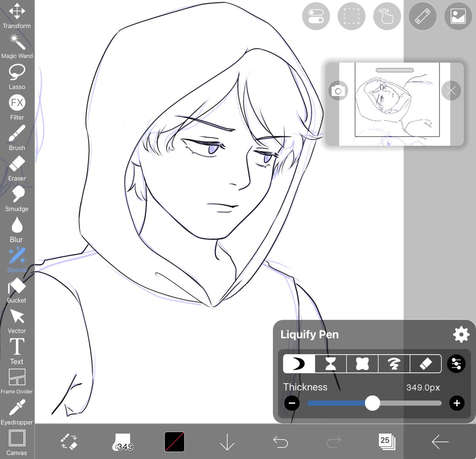Screen dimensions: 476x459
Task: Open the FX Filter tool
Action: click(x=17, y=107)
